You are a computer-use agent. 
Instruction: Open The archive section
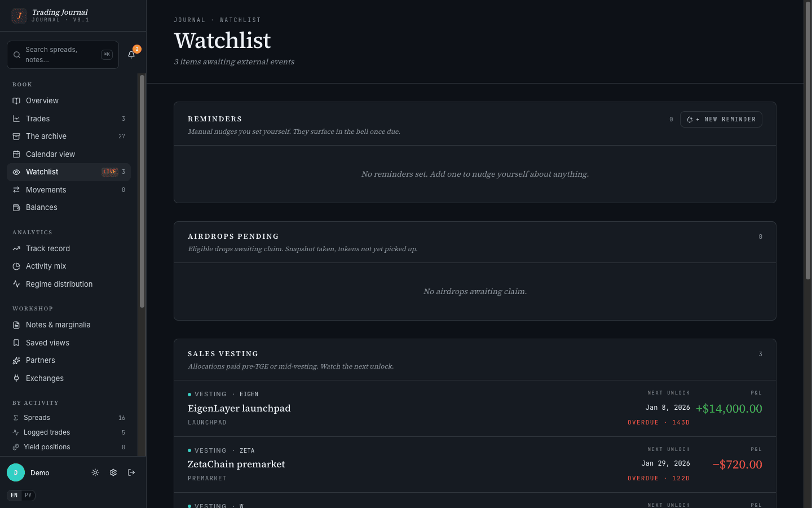point(69,137)
